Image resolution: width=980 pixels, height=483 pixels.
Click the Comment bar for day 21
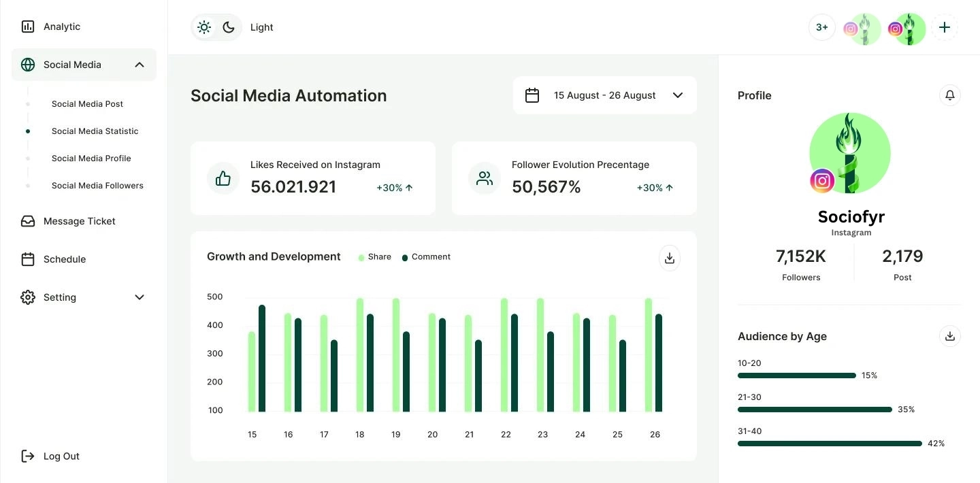pyautogui.click(x=478, y=376)
